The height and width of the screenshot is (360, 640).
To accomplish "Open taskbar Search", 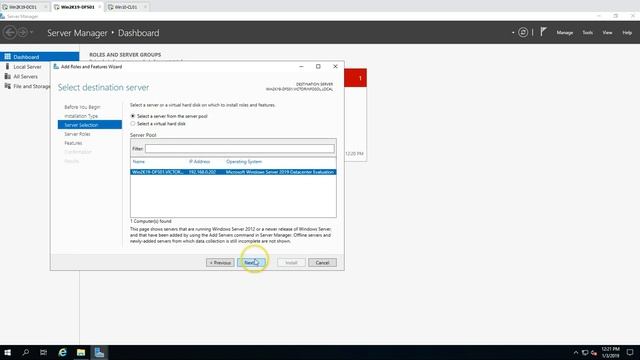I will pos(26,352).
